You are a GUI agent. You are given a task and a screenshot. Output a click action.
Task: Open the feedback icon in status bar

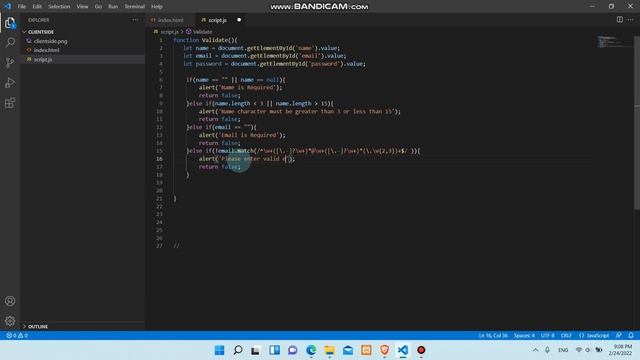[619, 335]
